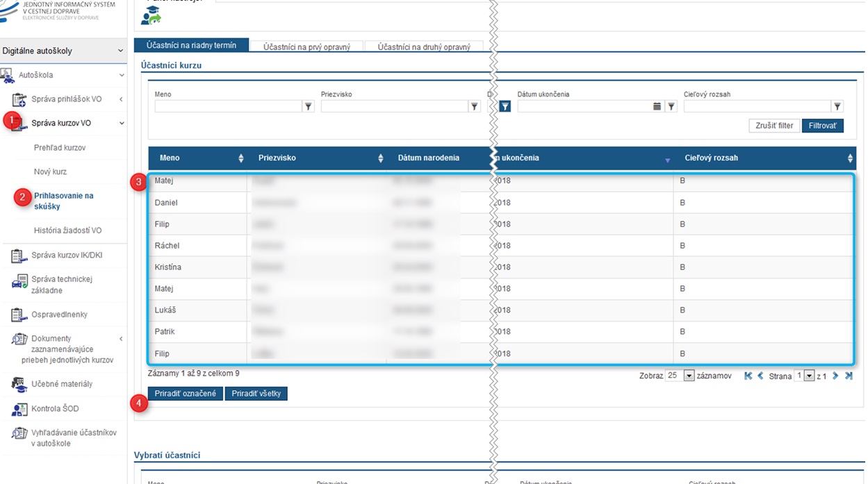
Task: Collapse the Digitálne autoškoly menu section
Action: coord(120,51)
